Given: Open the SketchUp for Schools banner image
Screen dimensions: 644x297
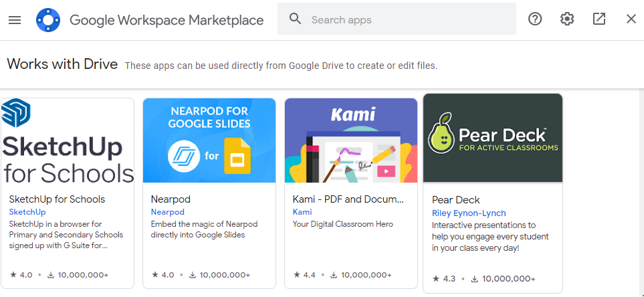Looking at the screenshot, I should [x=68, y=140].
